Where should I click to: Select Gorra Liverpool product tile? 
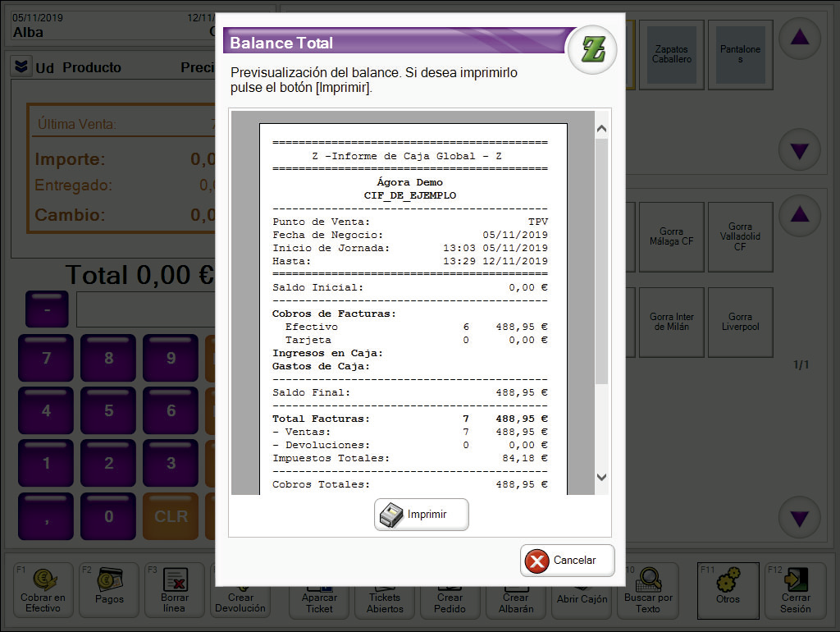click(x=740, y=322)
